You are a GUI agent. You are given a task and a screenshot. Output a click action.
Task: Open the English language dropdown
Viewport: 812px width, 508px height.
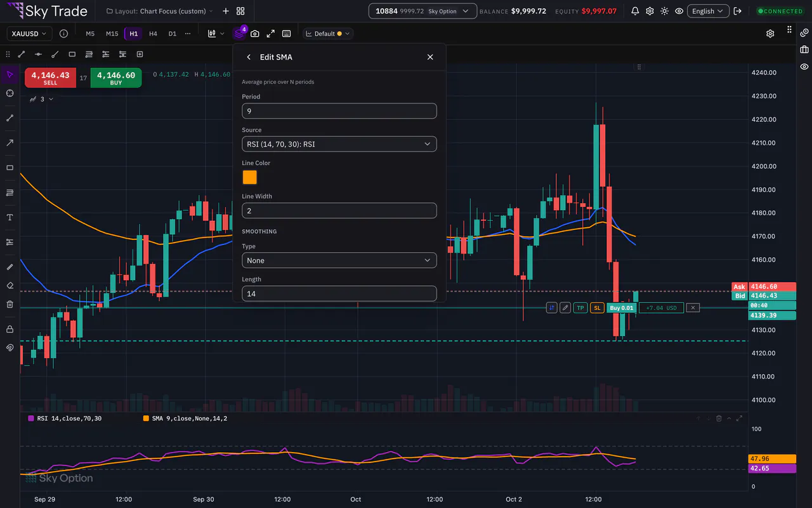pyautogui.click(x=708, y=11)
